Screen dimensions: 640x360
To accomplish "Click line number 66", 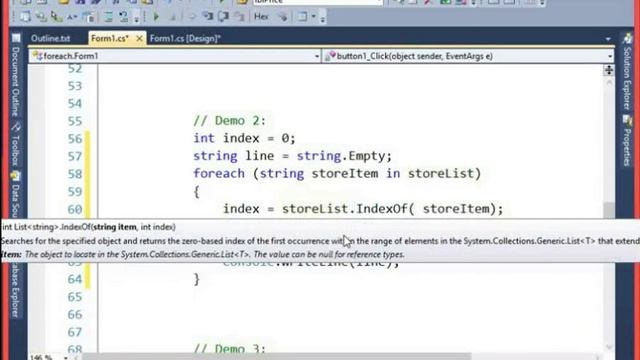I will coord(75,315).
